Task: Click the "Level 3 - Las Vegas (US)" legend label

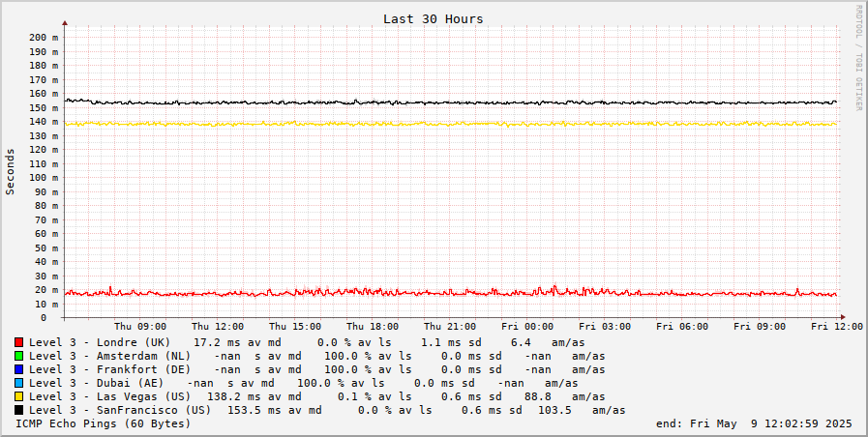Action: (109, 396)
